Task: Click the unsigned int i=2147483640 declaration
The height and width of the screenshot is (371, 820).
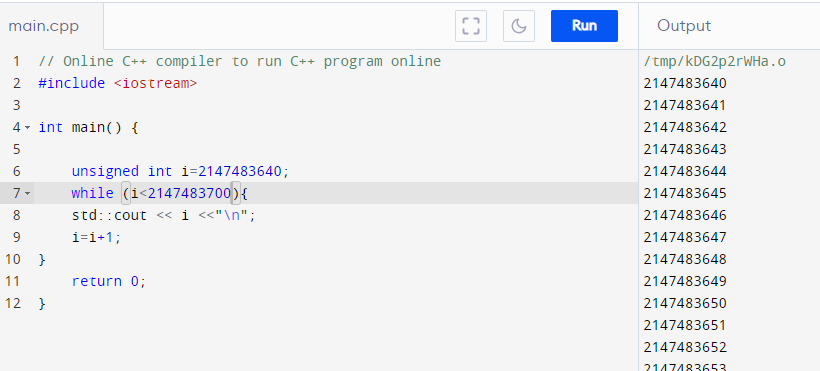Action: [x=180, y=171]
